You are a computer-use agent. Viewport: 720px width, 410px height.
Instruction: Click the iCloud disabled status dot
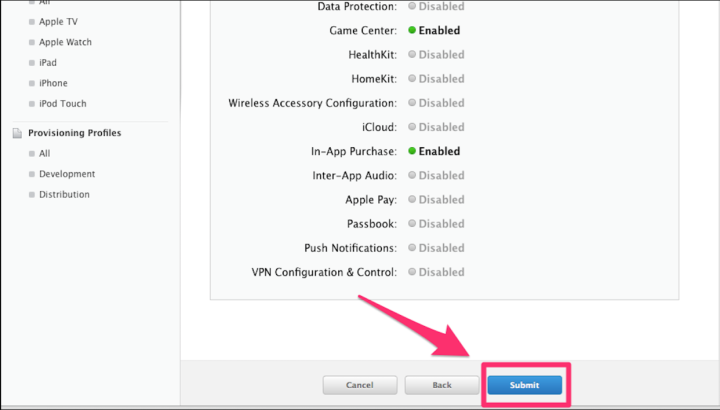click(x=412, y=127)
